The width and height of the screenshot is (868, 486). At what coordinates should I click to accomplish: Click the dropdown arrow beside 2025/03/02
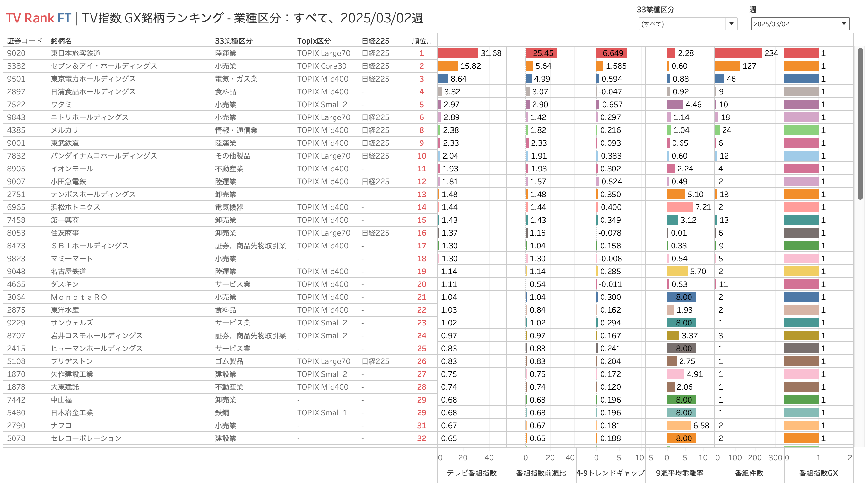click(x=843, y=24)
